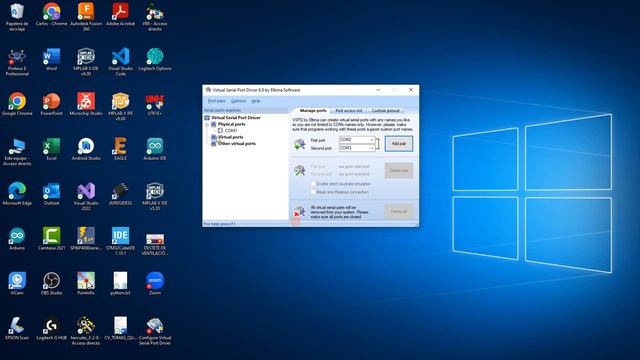Open the Proteus 8 Professional icon
Image resolution: width=640 pixels, height=360 pixels.
(17, 62)
